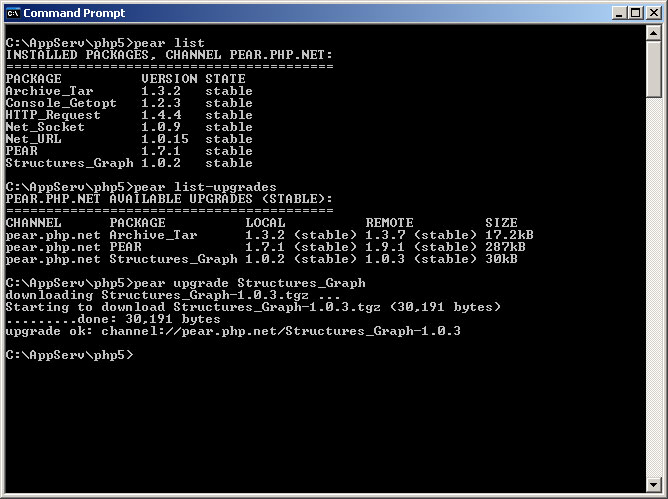
Task: Click the "Starting to download" output line
Action: tap(253, 307)
